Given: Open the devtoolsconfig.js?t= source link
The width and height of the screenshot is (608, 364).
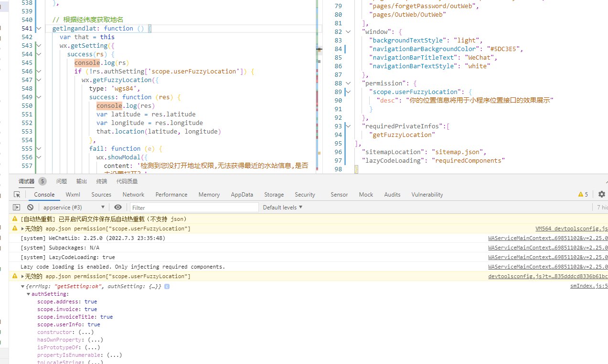Looking at the screenshot, I should (x=548, y=277).
